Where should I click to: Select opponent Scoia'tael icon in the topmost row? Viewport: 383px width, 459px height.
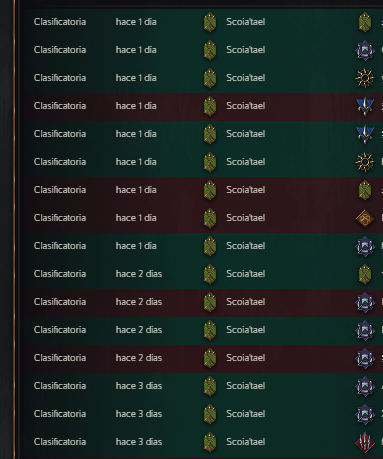365,22
